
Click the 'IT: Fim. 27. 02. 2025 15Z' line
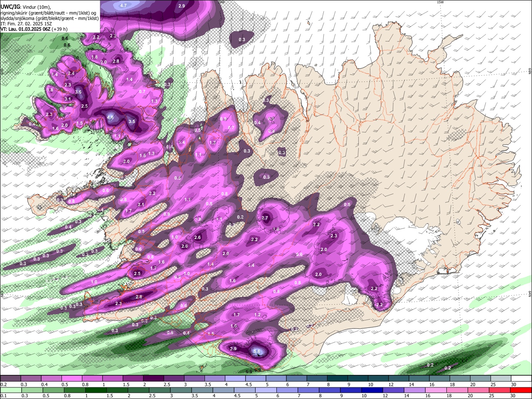(x=26, y=24)
